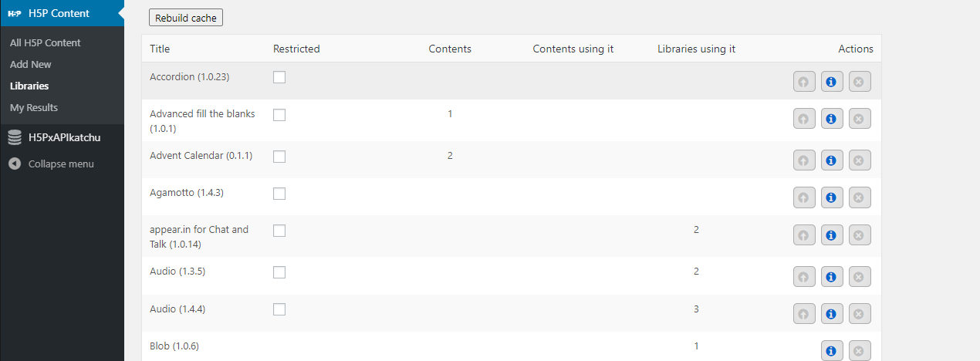The width and height of the screenshot is (980, 361).
Task: Check restricted box for Audio (1.4.4)
Action: (279, 309)
